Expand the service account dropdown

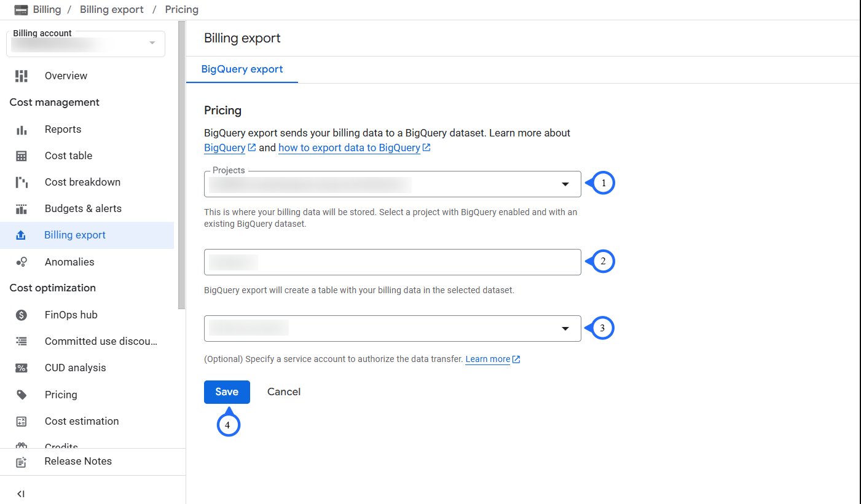[392, 328]
